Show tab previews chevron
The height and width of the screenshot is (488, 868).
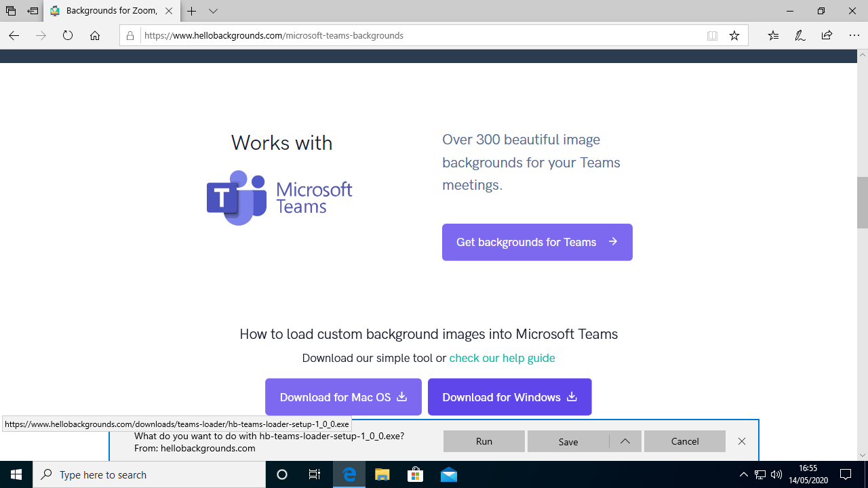point(213,11)
